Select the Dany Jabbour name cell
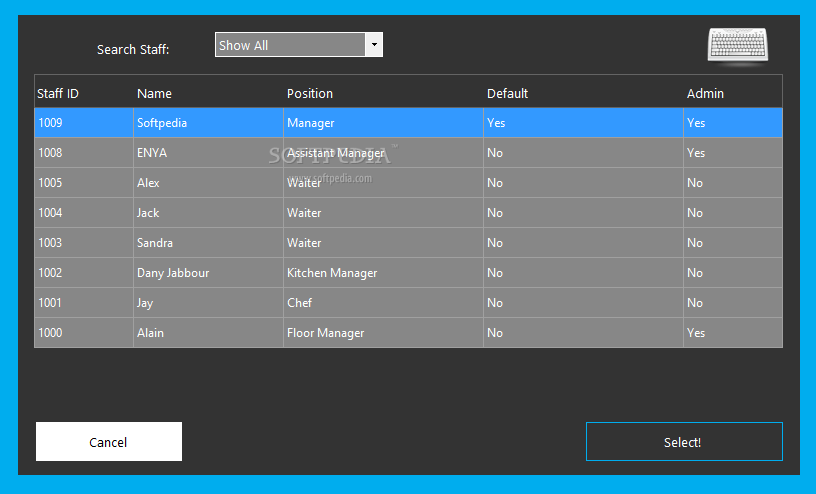Image resolution: width=816 pixels, height=494 pixels. coord(208,273)
